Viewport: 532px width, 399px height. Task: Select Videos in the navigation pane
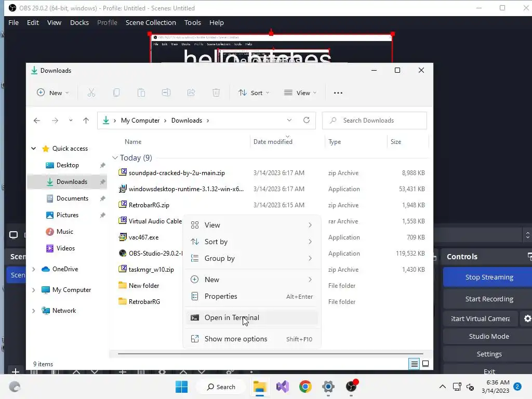67,248
